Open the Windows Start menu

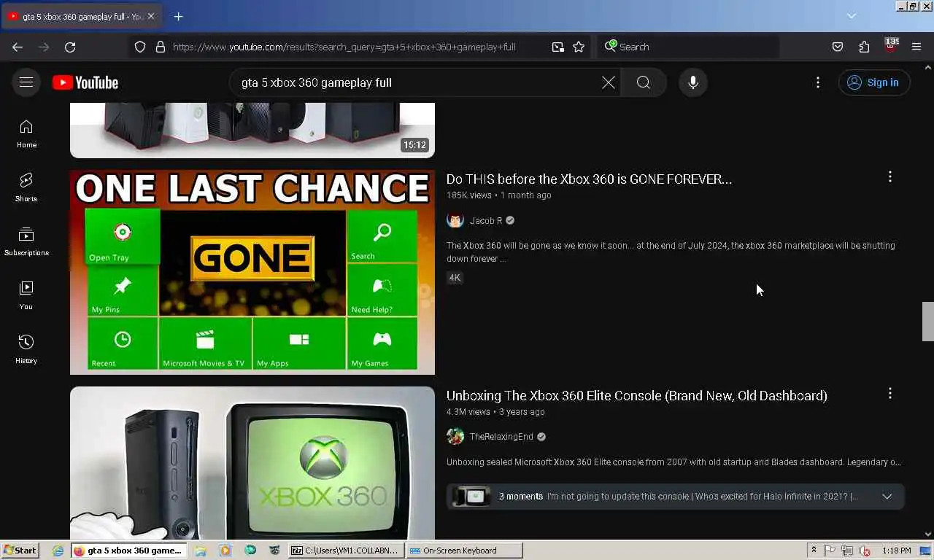point(20,551)
